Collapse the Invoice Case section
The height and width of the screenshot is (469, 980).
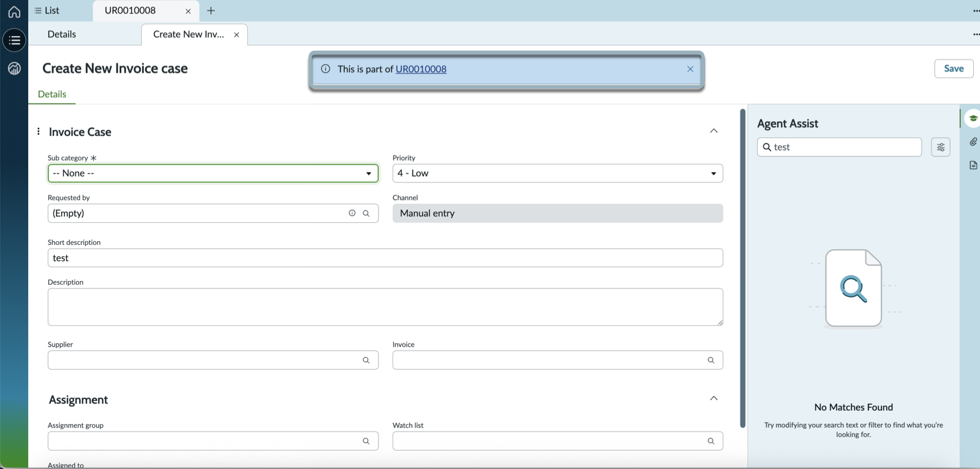coord(714,131)
